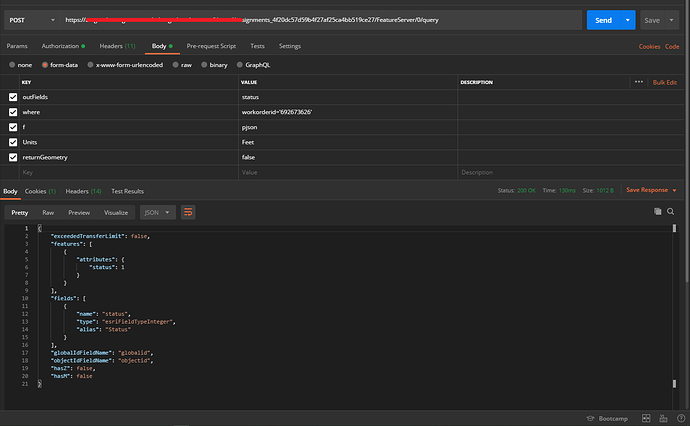Open Bootcamp from the status bar
Image resolution: width=690 pixels, height=426 pixels.
click(607, 419)
